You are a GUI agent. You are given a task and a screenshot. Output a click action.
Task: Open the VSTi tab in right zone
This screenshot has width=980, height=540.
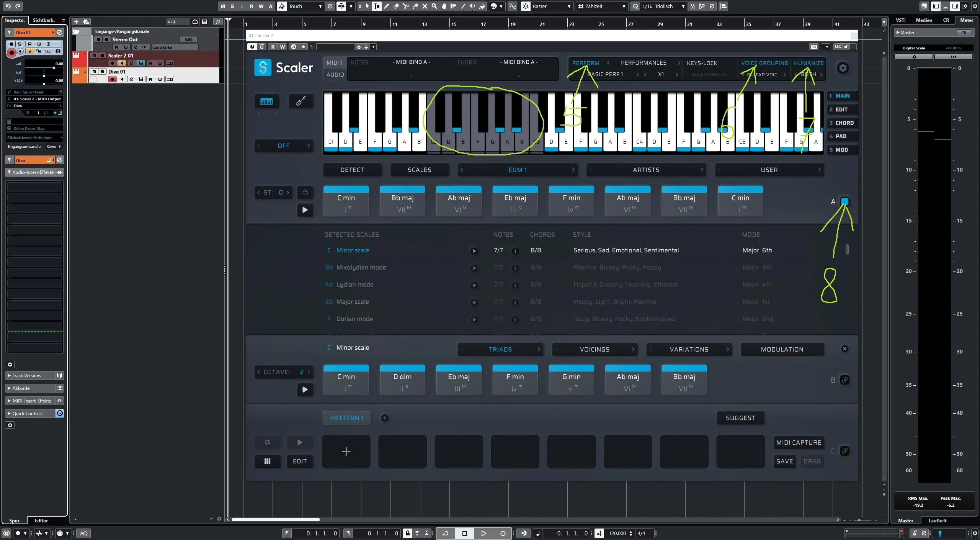point(901,20)
